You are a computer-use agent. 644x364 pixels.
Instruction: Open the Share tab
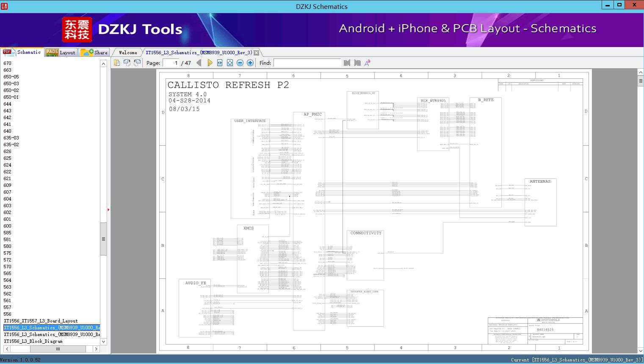point(94,53)
